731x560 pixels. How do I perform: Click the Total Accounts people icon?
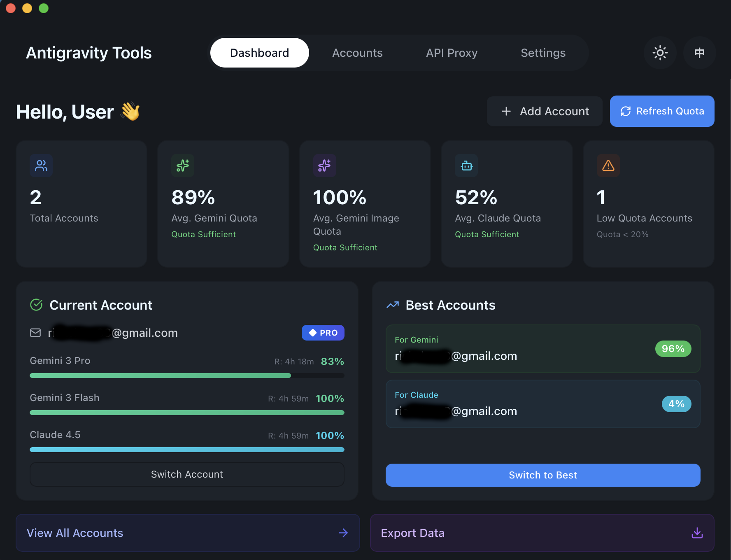tap(41, 166)
